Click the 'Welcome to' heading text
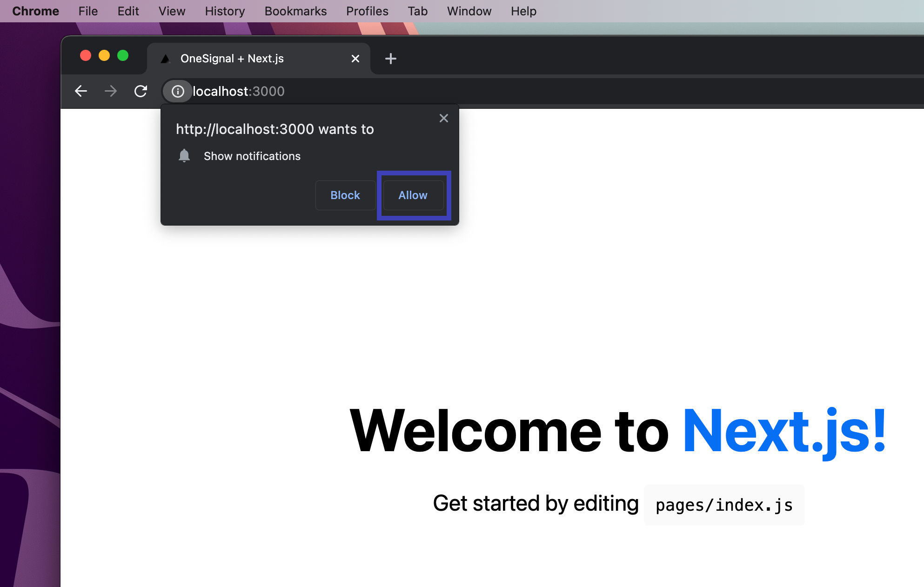Image resolution: width=924 pixels, height=587 pixels. click(x=509, y=431)
